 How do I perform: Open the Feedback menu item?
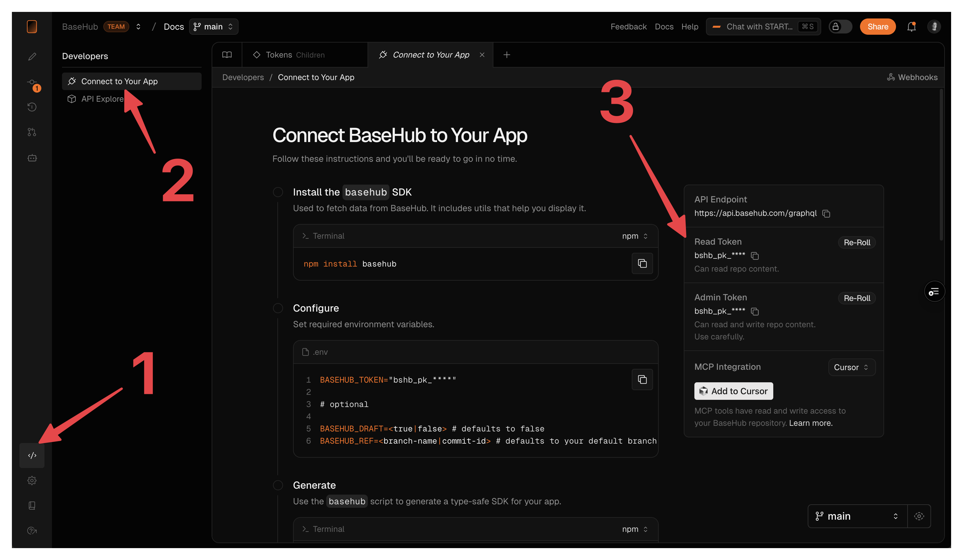coord(628,27)
